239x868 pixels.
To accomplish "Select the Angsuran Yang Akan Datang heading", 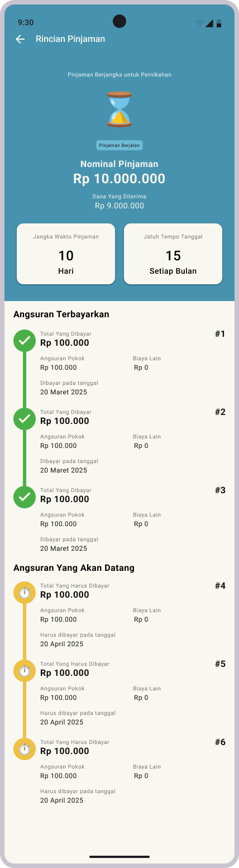I will pos(74,568).
